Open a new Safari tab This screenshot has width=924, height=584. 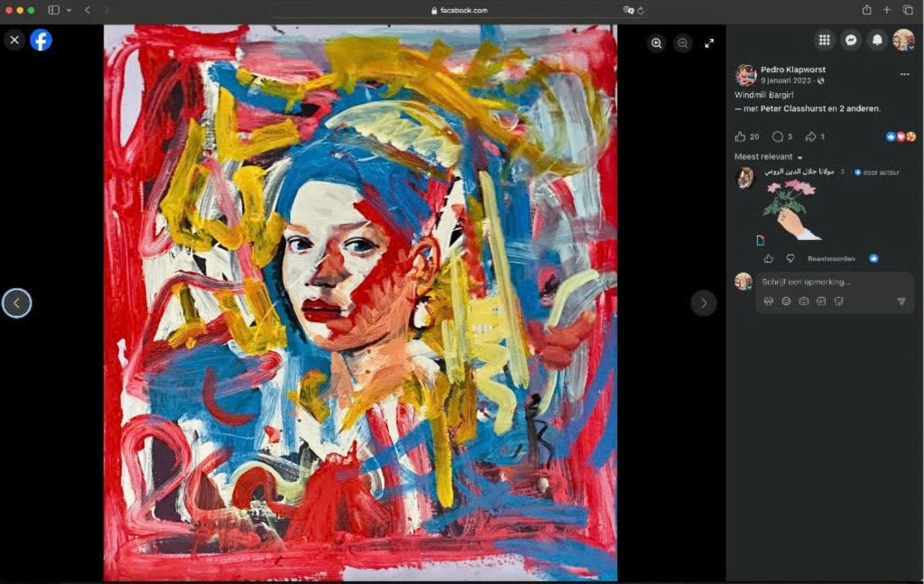pos(887,9)
